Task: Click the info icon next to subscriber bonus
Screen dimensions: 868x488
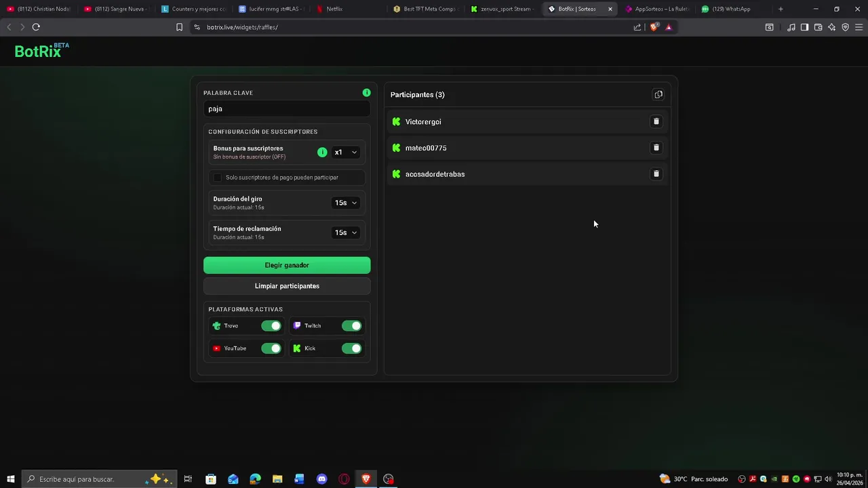Action: pyautogui.click(x=322, y=152)
